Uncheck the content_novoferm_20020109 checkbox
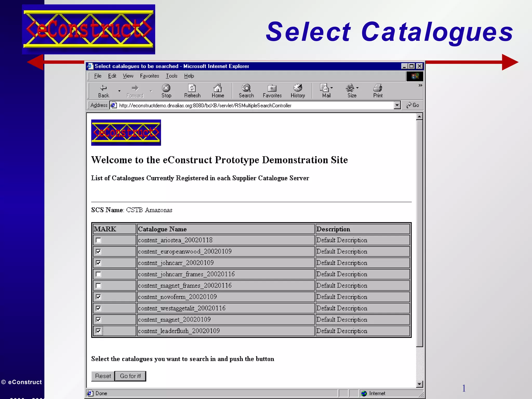This screenshot has width=532, height=399. point(98,297)
